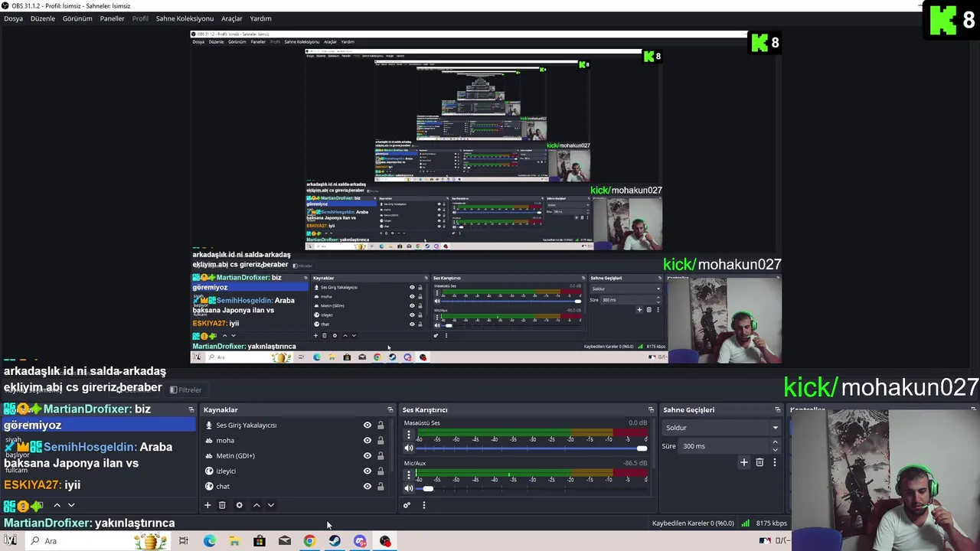Click the 8175 kbps status text
Screen dimensions: 980x551
tap(771, 523)
